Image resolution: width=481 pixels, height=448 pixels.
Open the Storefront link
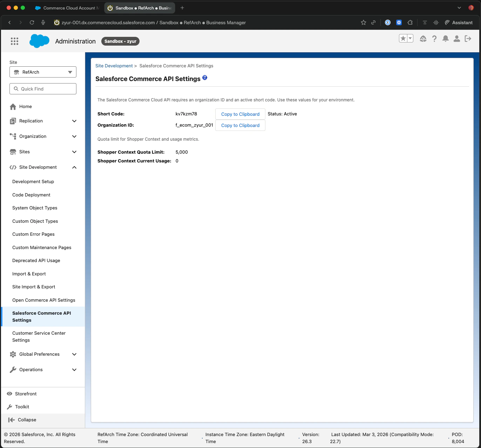[26, 394]
